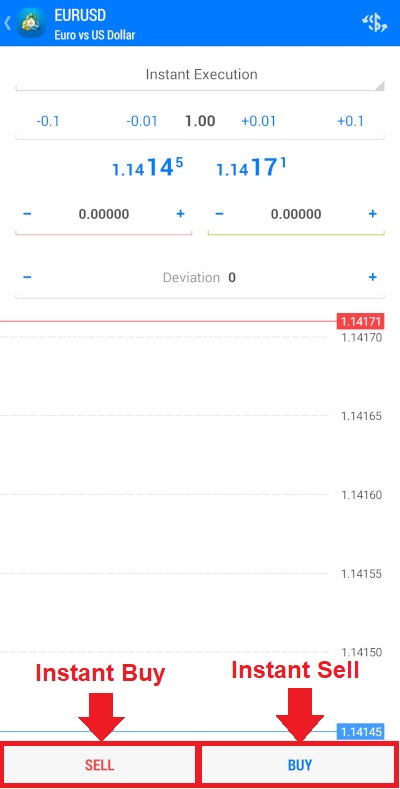Expand dropdown triangle beside Instant Execution

tap(380, 86)
